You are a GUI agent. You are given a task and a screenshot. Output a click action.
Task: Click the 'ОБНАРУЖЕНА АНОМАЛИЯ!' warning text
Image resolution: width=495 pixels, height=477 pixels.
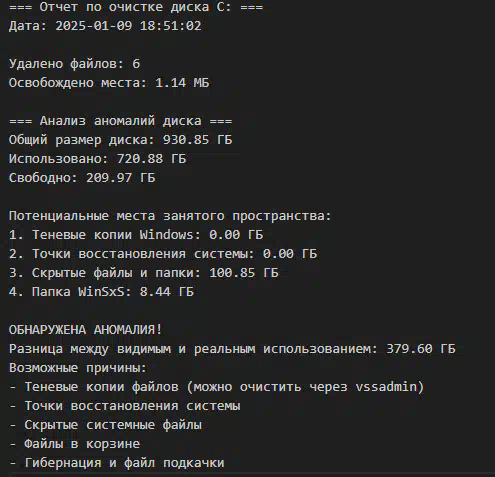point(86,330)
